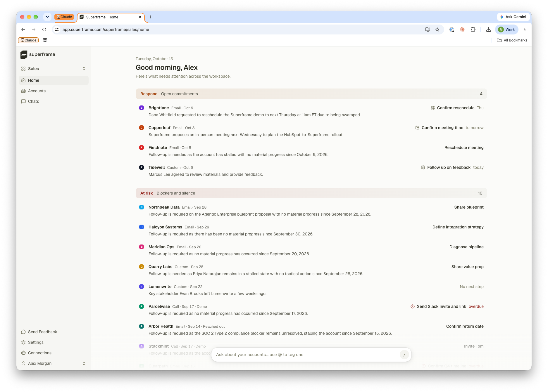Click the Copperleaf avatar icon
This screenshot has height=392, width=548.
142,128
